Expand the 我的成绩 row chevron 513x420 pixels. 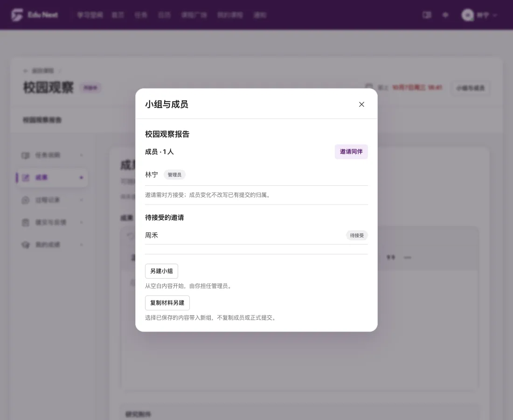[82, 245]
